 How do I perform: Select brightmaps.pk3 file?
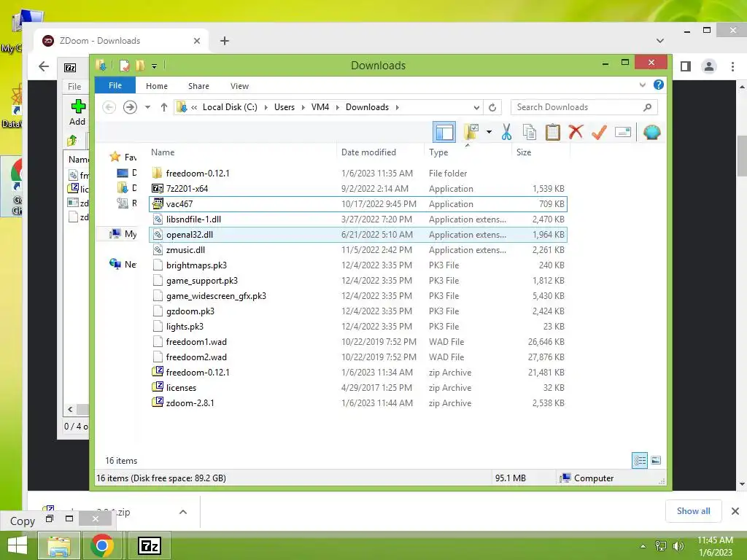coord(357,265)
